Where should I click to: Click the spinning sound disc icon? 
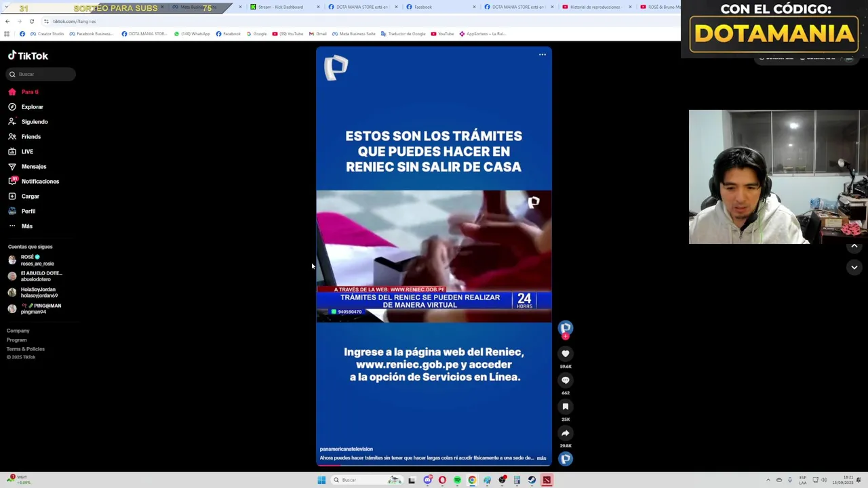click(x=566, y=459)
